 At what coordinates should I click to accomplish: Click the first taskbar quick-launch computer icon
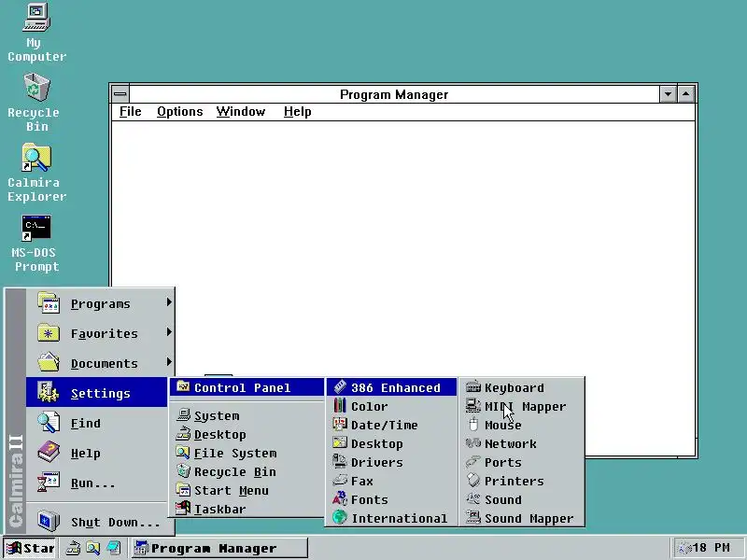pyautogui.click(x=73, y=548)
